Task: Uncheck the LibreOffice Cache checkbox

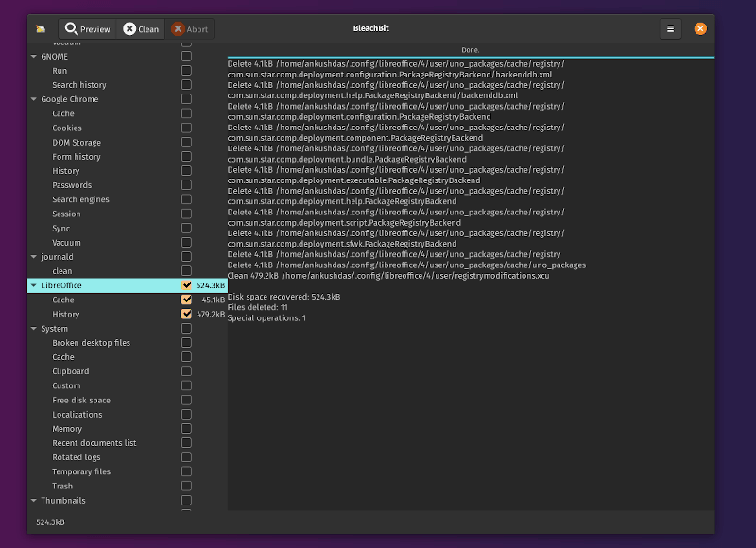Action: pyautogui.click(x=186, y=300)
